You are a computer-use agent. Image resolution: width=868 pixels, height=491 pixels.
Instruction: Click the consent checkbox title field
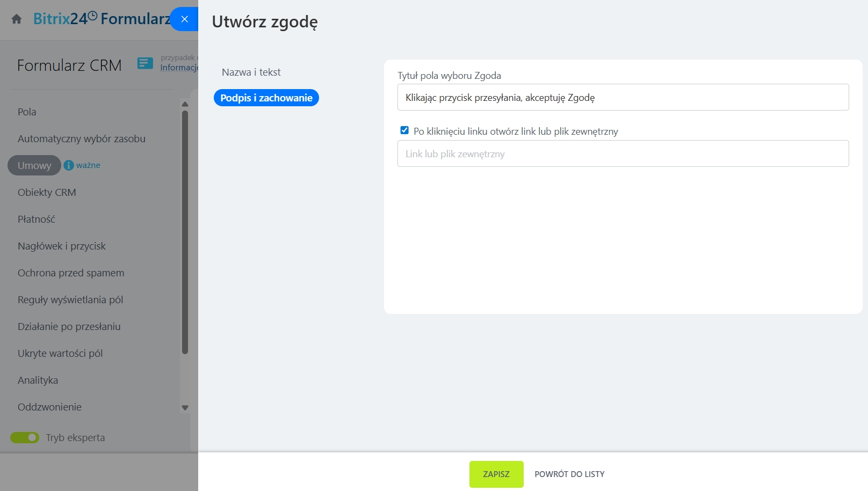[623, 98]
